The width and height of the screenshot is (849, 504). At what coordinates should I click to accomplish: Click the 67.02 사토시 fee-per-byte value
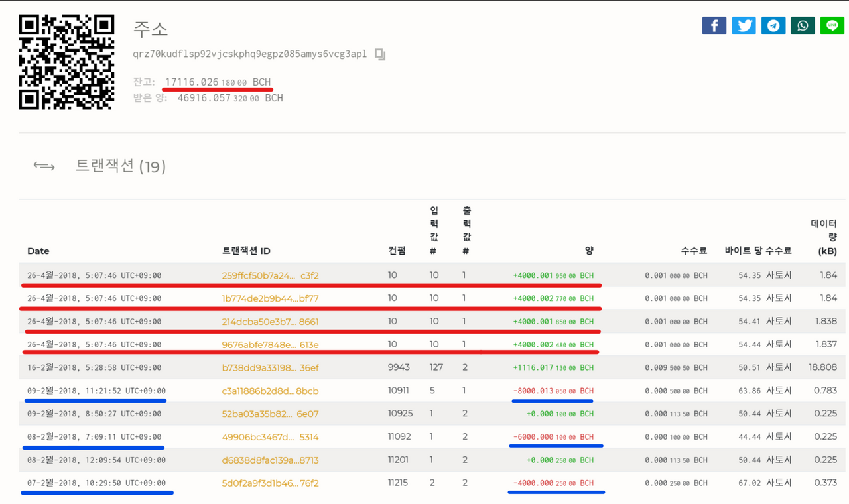click(765, 483)
